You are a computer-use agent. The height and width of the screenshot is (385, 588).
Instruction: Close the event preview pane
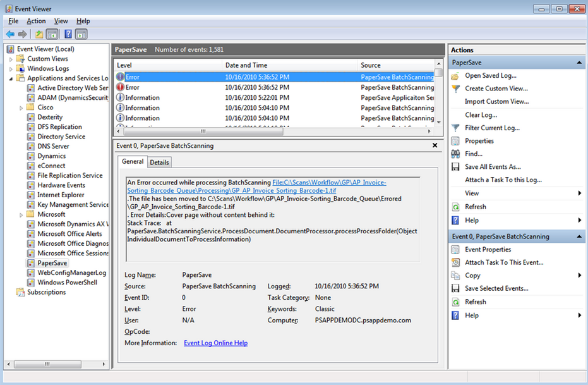pyautogui.click(x=435, y=145)
